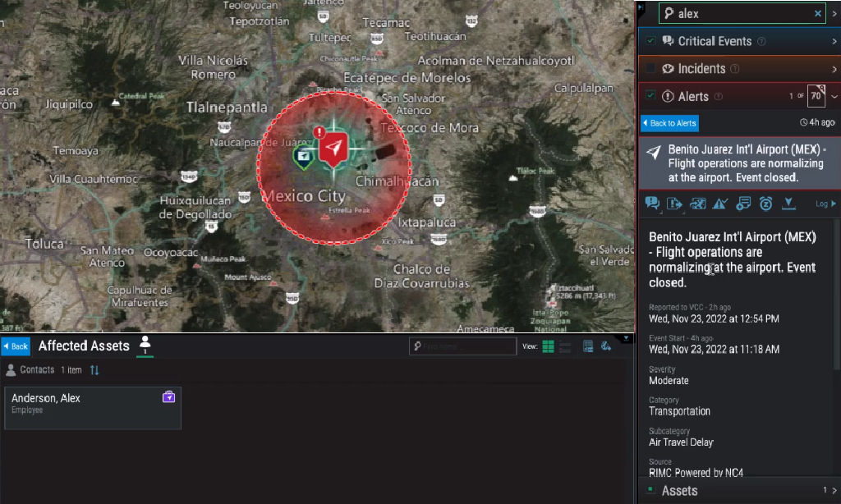The height and width of the screenshot is (504, 841).
Task: Collapse the bottom Affected Assets panel arrow
Action: click(626, 338)
